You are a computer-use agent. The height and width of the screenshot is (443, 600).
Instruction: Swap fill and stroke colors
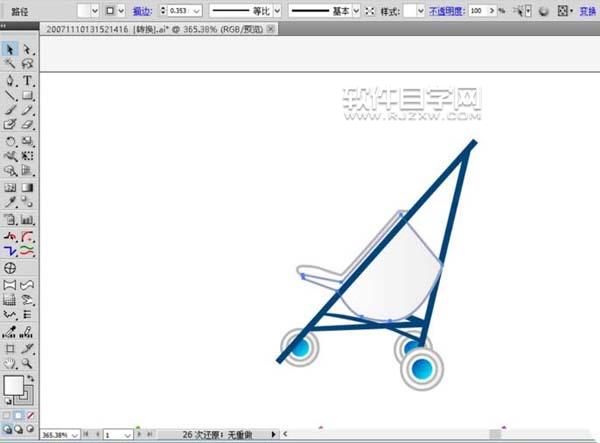click(32, 378)
